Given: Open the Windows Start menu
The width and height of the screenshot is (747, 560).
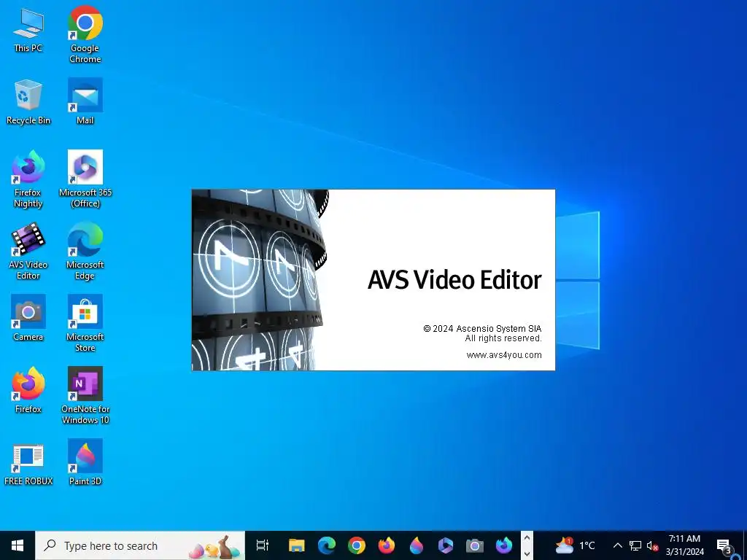Looking at the screenshot, I should (18, 545).
